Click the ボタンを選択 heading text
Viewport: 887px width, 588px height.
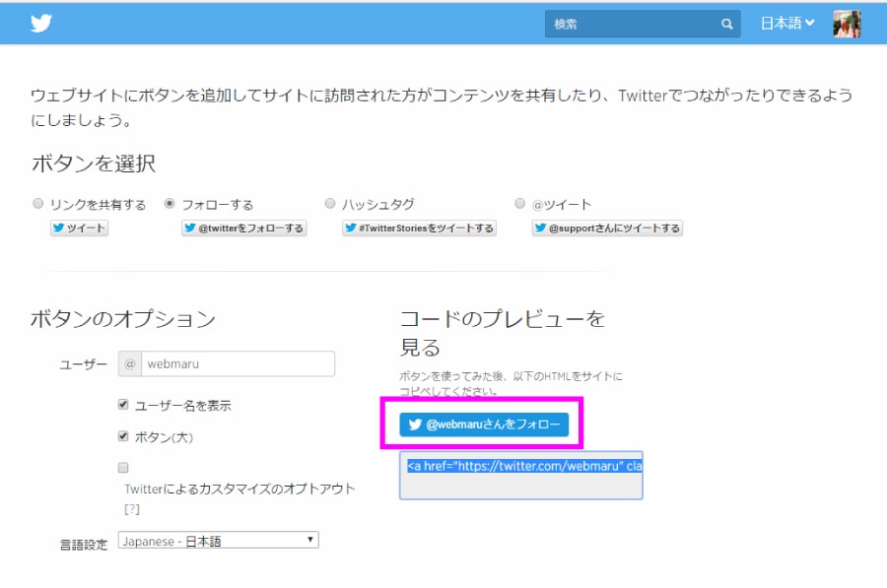(x=94, y=163)
